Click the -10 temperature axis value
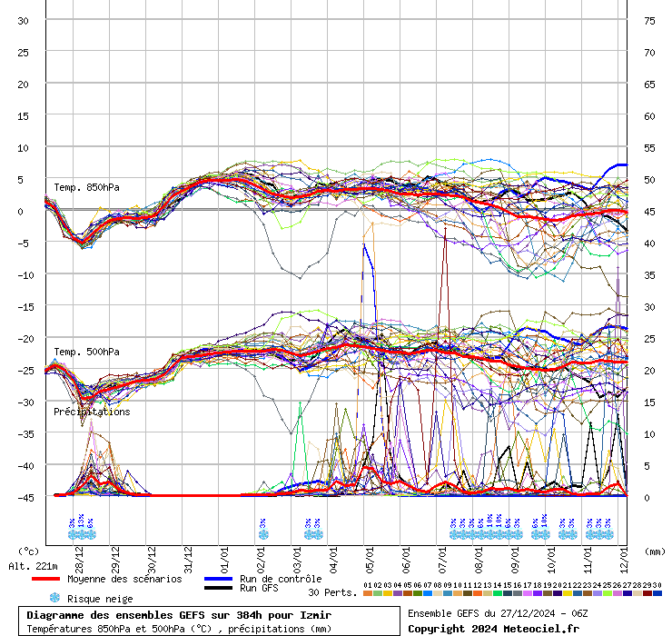Image resolution: width=672 pixels, height=636 pixels. [x=25, y=275]
